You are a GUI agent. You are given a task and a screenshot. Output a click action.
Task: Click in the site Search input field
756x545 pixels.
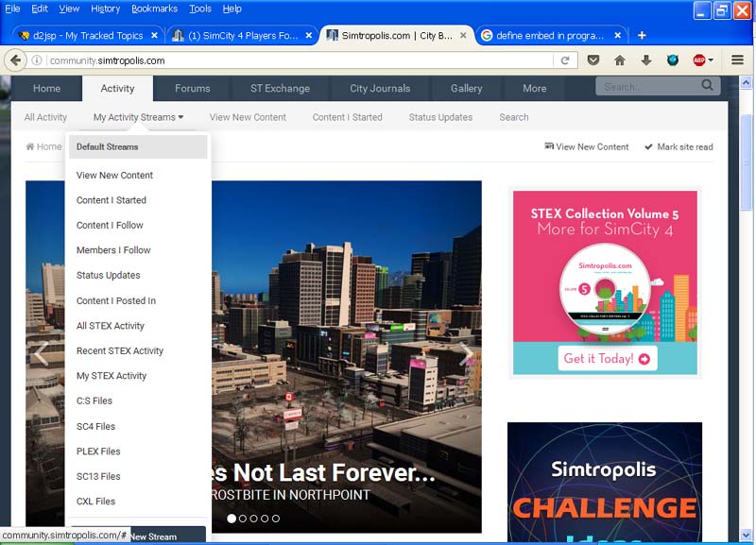pos(648,86)
